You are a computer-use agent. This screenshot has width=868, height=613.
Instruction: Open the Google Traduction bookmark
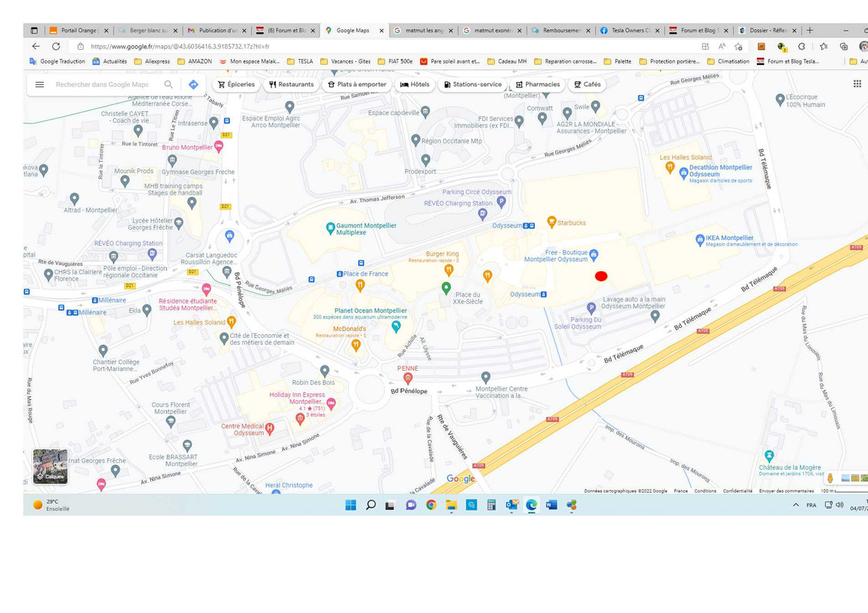pos(58,61)
